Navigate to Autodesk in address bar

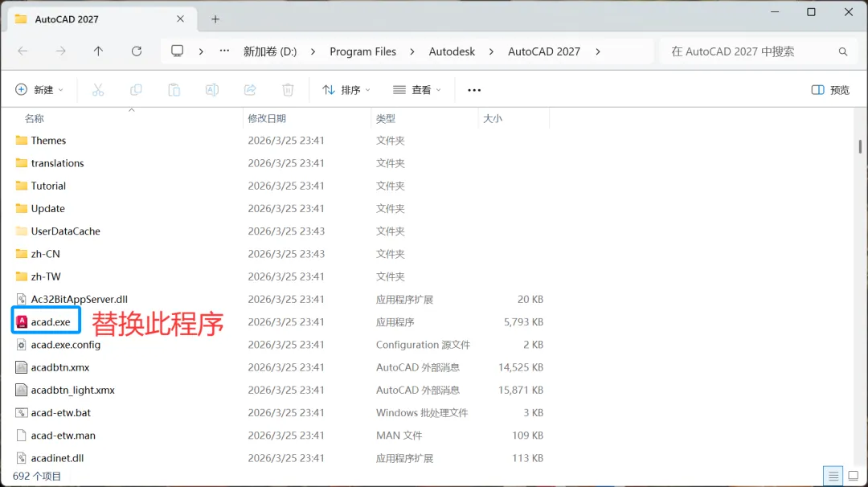[x=452, y=51]
